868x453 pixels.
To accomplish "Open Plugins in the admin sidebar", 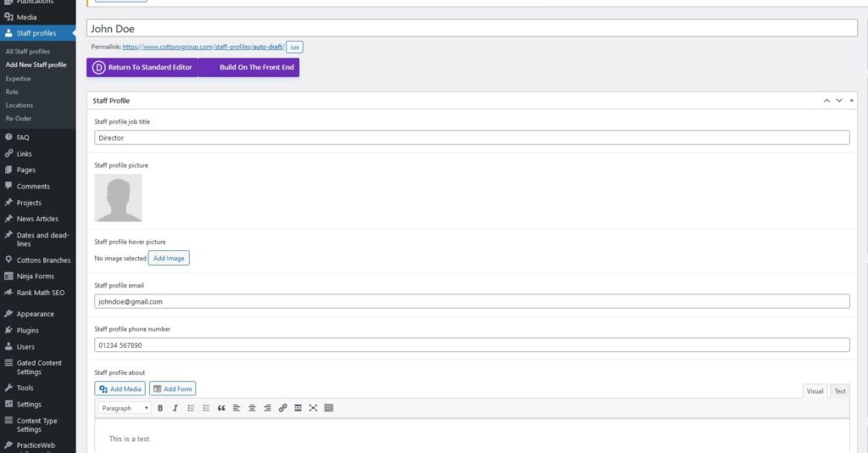I will coord(27,330).
